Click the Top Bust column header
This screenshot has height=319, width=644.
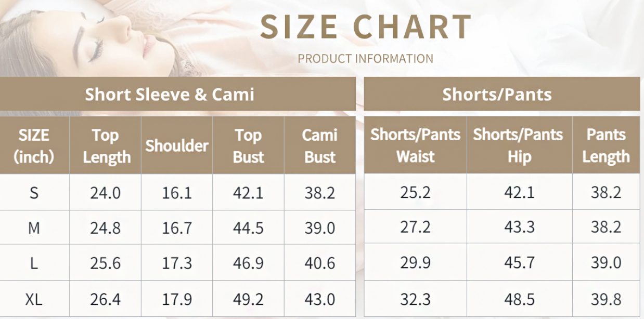[x=248, y=145]
